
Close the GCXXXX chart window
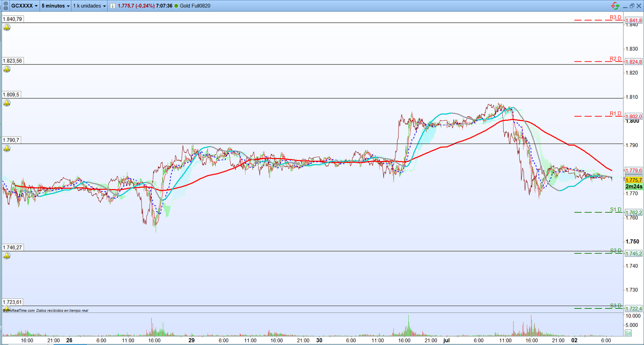point(639,6)
